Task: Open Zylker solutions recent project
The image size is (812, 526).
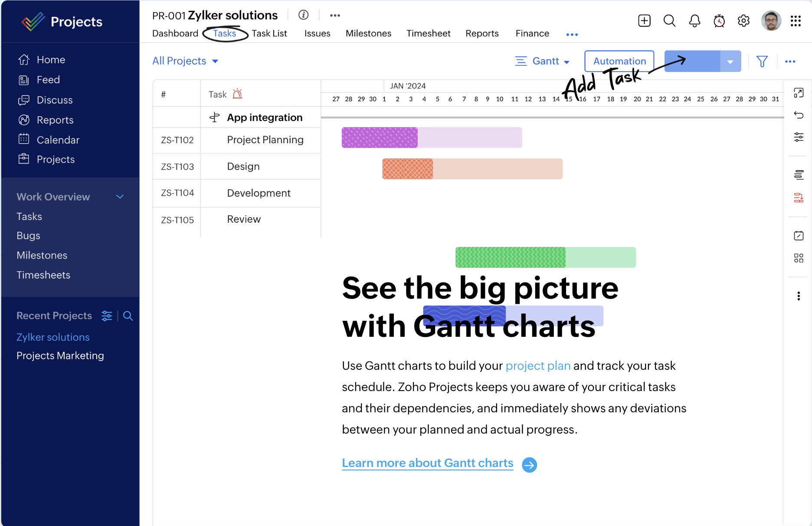Action: [53, 337]
